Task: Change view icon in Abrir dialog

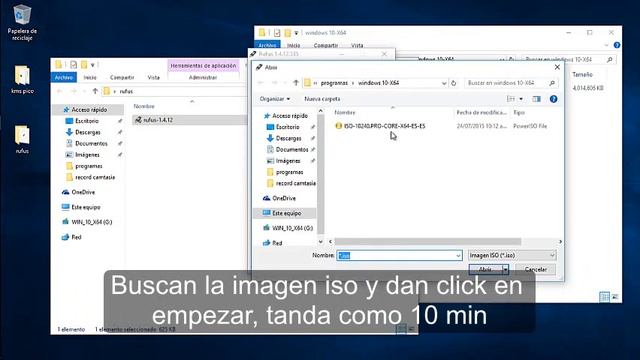Action: (511, 99)
